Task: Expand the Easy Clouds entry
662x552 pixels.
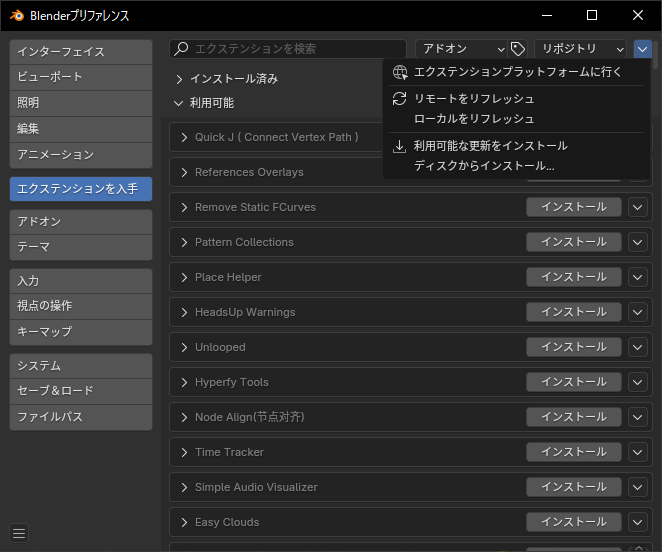Action: 184,522
